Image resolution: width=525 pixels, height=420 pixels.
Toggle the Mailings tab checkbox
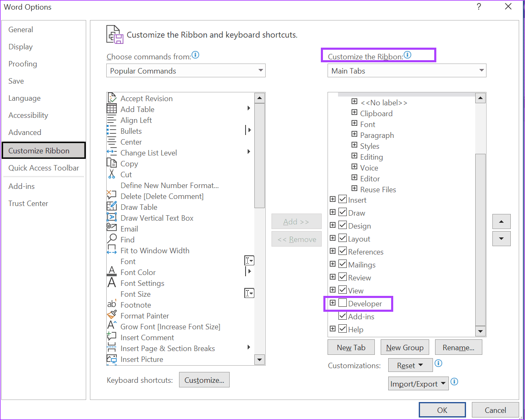343,264
